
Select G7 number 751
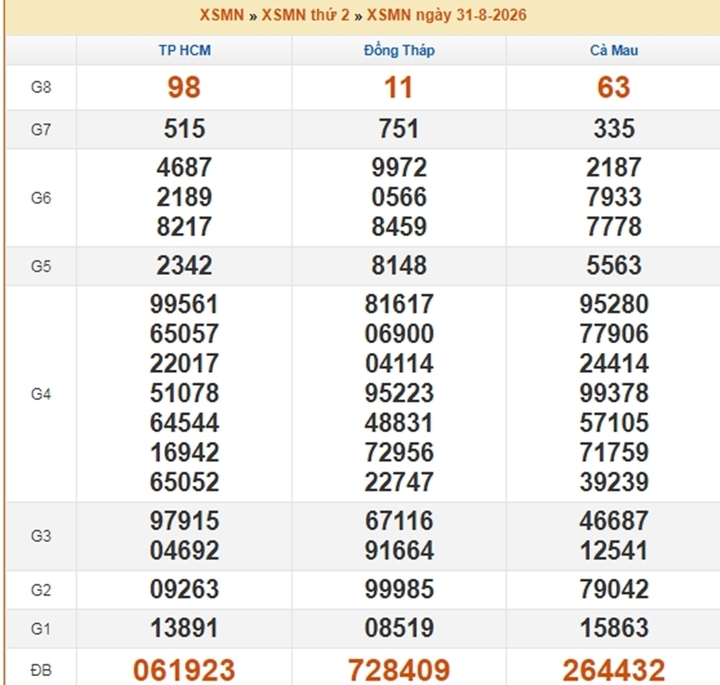click(x=399, y=129)
